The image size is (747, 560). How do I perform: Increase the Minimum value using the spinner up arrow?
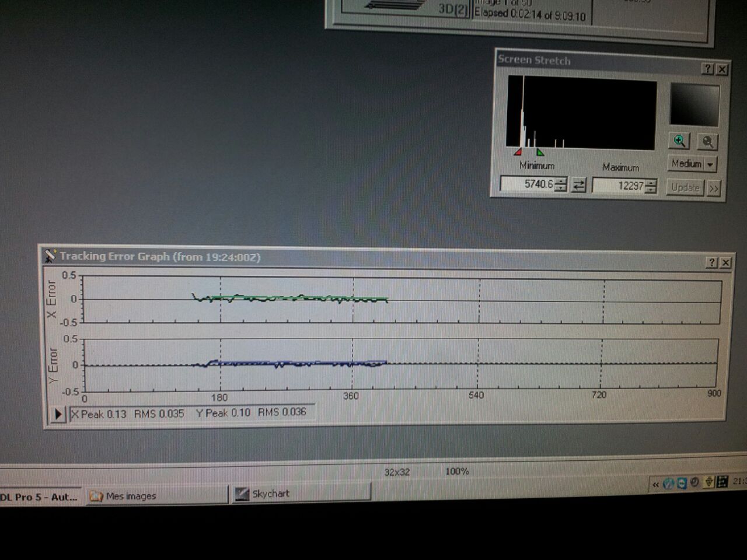[x=561, y=180]
